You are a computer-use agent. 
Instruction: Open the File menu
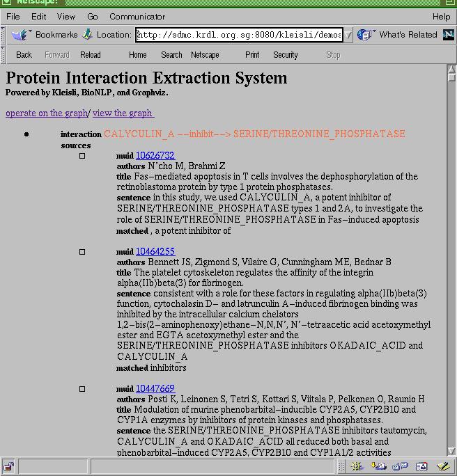13,17
